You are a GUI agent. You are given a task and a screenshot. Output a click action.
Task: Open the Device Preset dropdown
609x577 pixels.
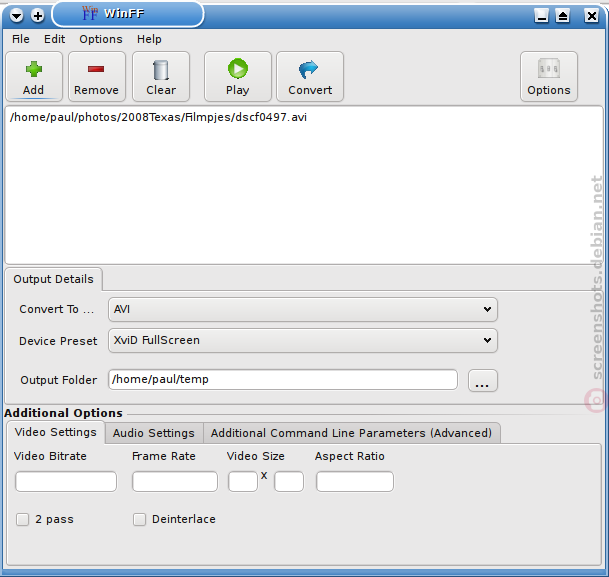[x=303, y=341]
